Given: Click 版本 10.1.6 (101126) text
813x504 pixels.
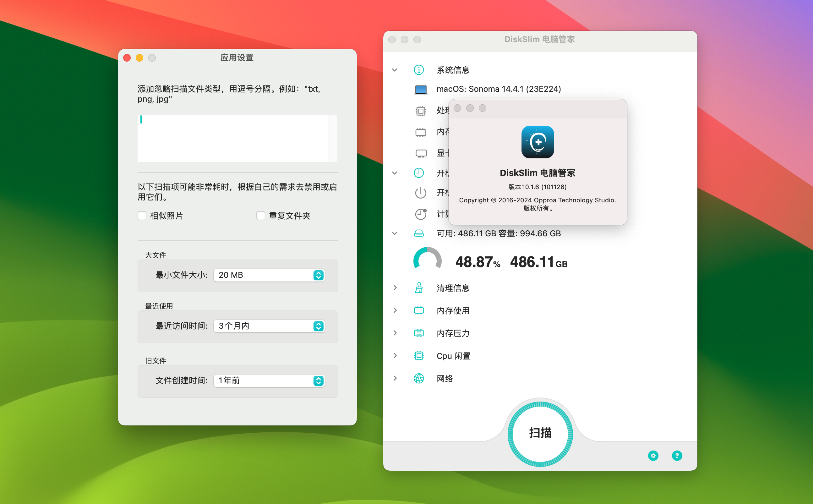Looking at the screenshot, I should coord(537,187).
